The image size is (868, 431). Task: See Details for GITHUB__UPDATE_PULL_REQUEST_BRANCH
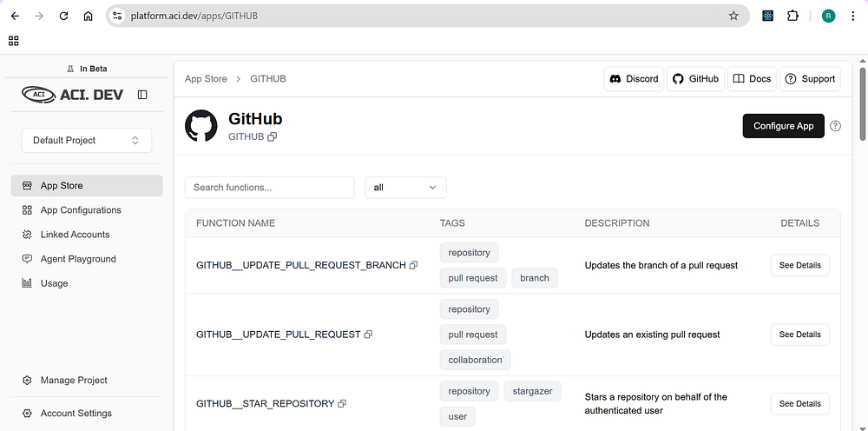pos(800,265)
